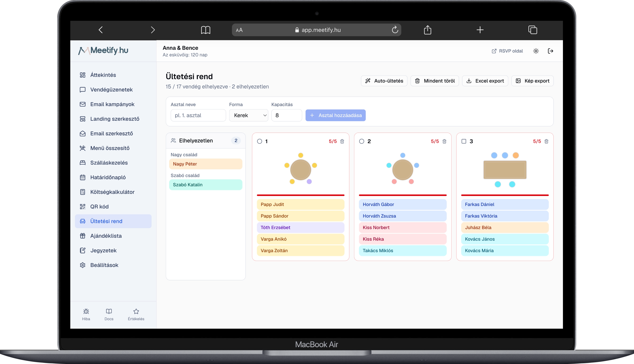Image resolution: width=634 pixels, height=364 pixels.
Task: Select guest Kiss Norbert
Action: point(403,227)
